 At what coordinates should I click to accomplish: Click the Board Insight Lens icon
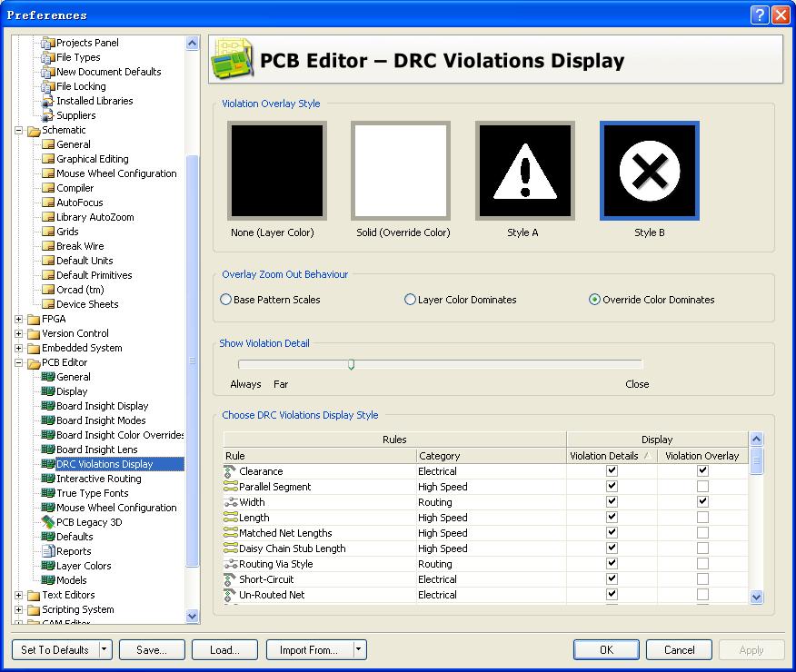pos(48,450)
